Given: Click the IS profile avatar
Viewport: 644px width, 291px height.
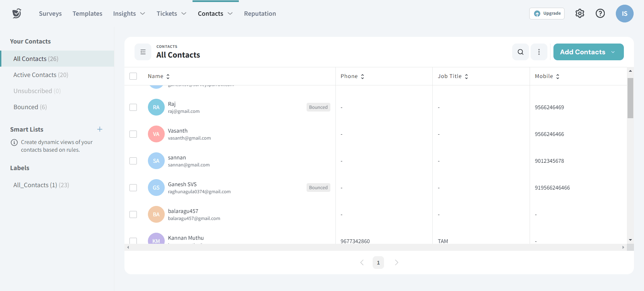Looking at the screenshot, I should 624,14.
